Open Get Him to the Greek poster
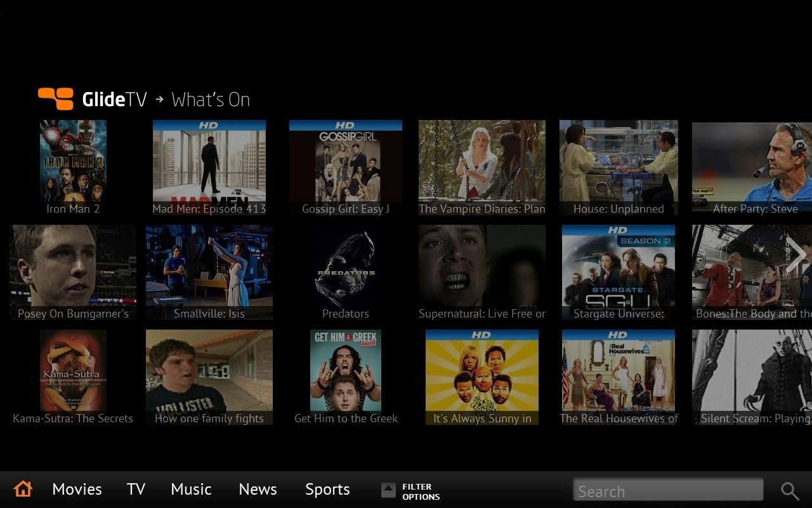 tap(346, 377)
